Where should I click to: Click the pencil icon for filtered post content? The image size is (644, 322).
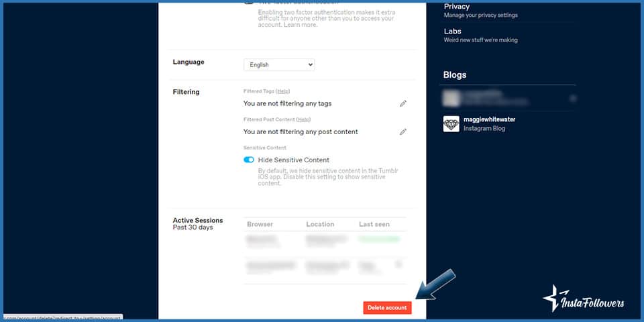click(403, 132)
